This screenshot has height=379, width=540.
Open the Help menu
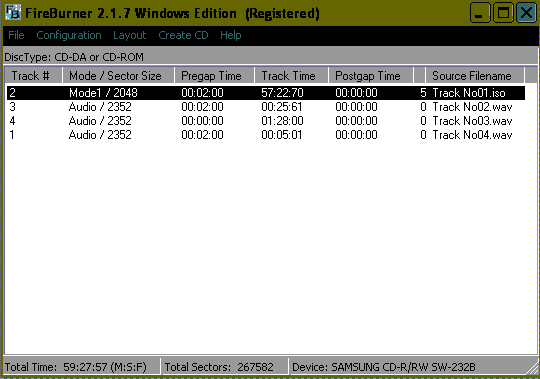coord(231,35)
